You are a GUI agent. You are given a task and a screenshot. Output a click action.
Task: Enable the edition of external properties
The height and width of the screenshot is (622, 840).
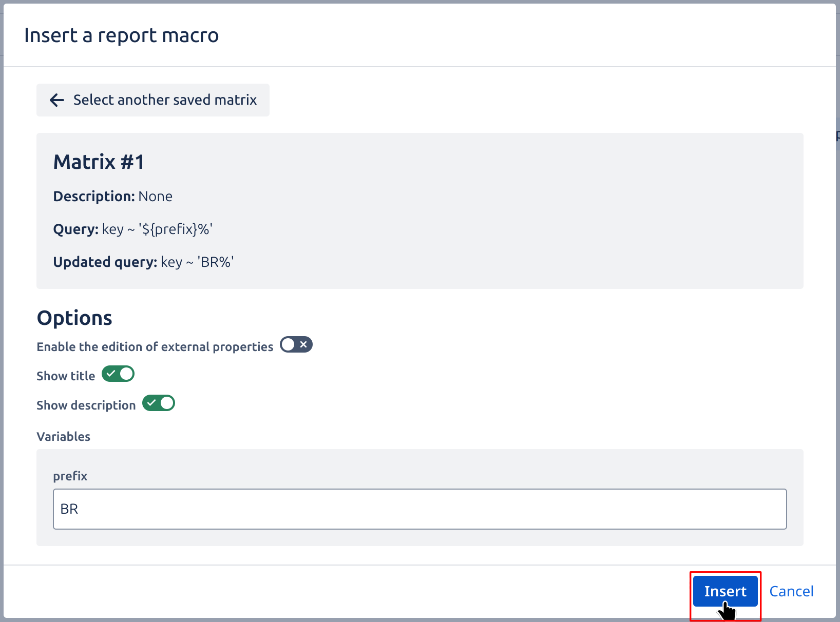[296, 344]
